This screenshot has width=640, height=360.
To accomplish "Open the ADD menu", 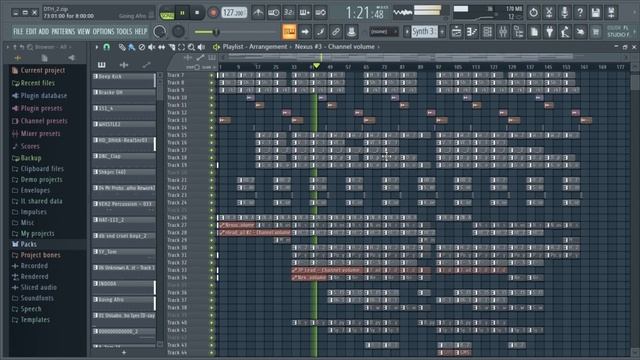I will pyautogui.click(x=44, y=31).
